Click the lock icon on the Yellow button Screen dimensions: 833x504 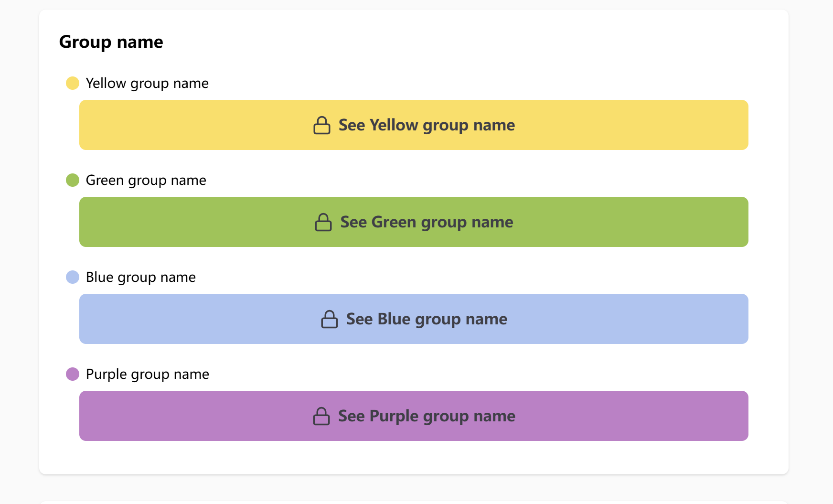click(x=322, y=126)
